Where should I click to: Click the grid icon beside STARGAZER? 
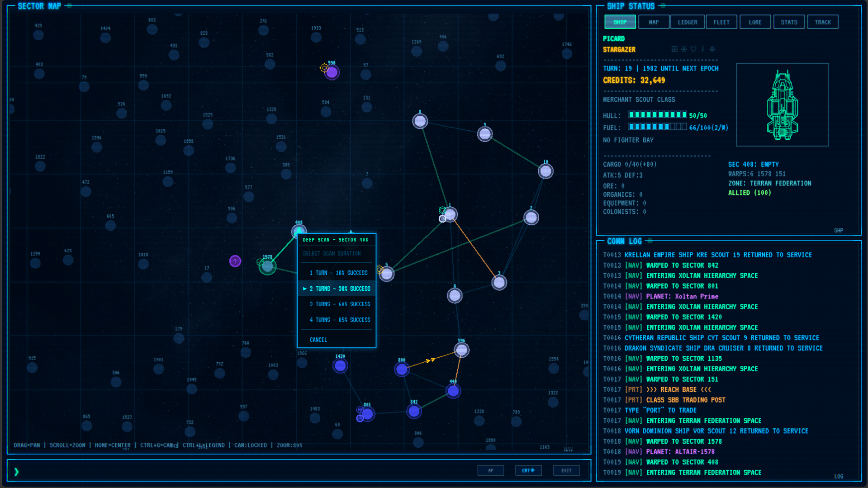(x=674, y=49)
